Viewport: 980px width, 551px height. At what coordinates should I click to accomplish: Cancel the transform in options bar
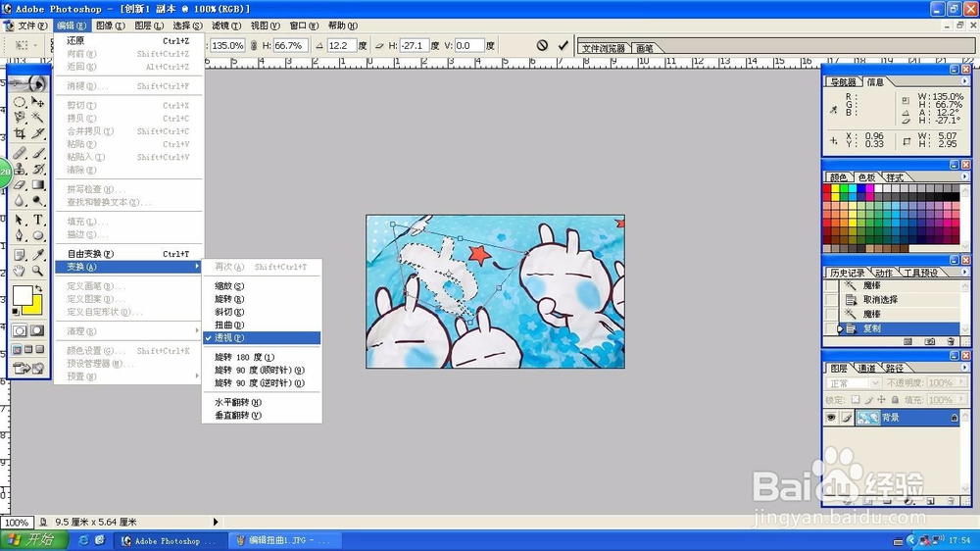[542, 45]
